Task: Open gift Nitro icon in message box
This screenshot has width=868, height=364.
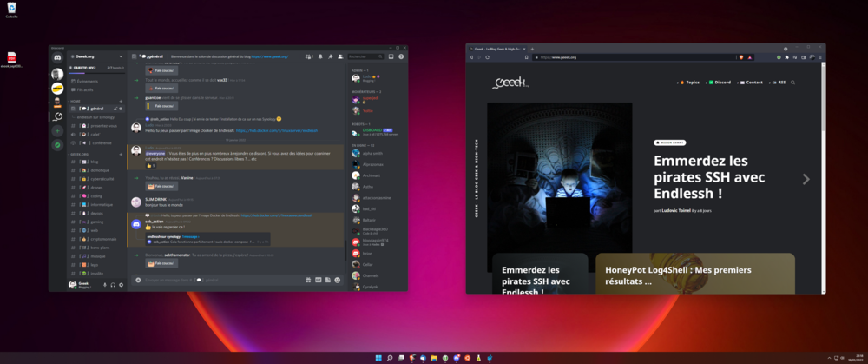Action: 308,281
